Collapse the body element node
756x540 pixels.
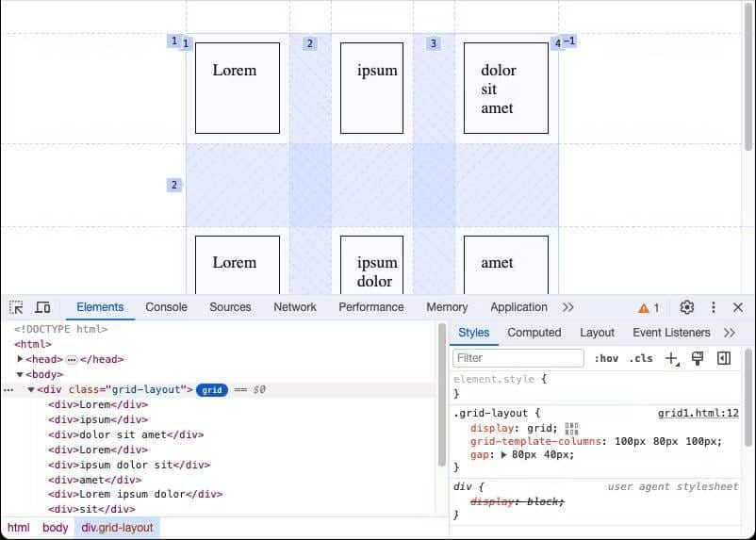(x=20, y=374)
